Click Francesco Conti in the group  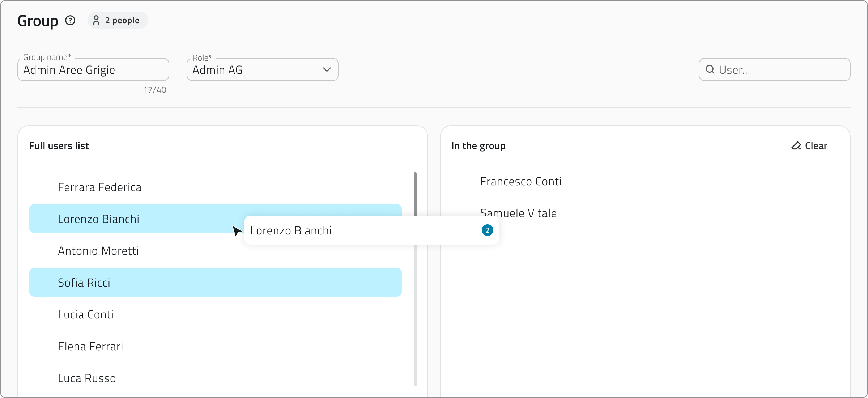coord(520,182)
